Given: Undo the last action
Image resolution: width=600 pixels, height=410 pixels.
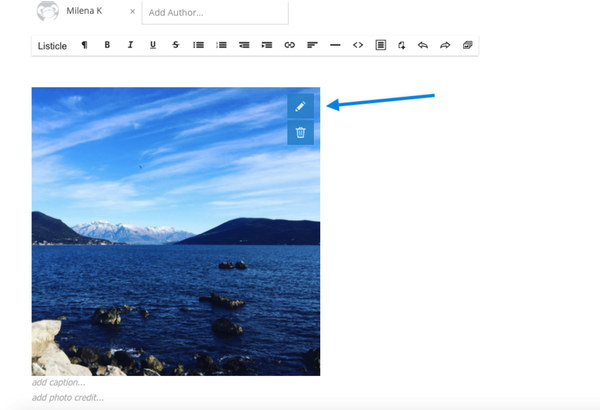Looking at the screenshot, I should point(422,46).
